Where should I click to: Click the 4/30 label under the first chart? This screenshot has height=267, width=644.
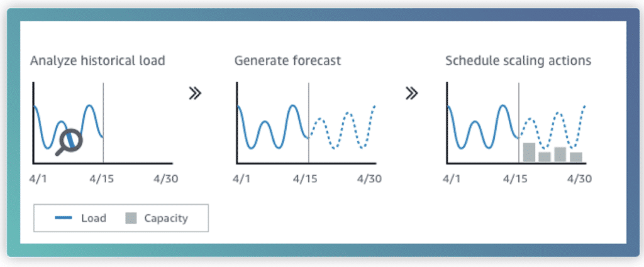(165, 179)
